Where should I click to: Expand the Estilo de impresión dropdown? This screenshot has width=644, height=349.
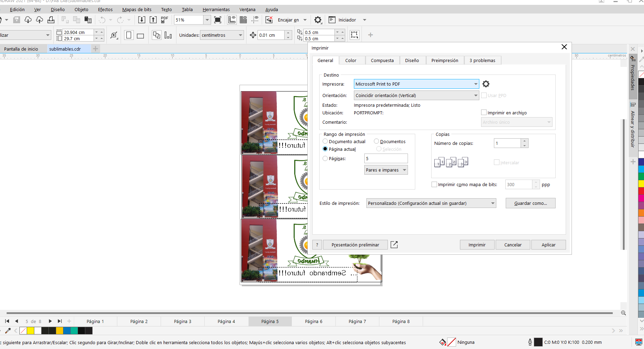pos(431,203)
